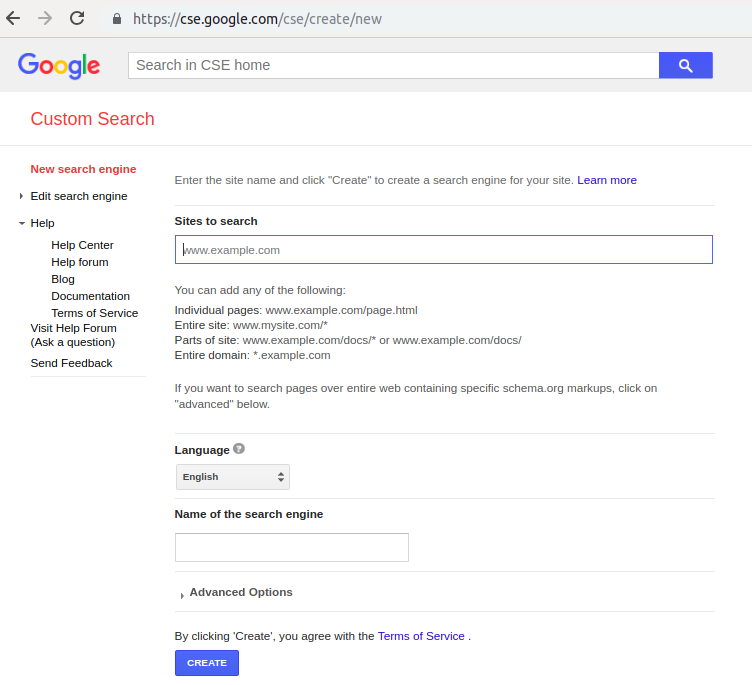Click the browser forward arrow

(x=45, y=19)
